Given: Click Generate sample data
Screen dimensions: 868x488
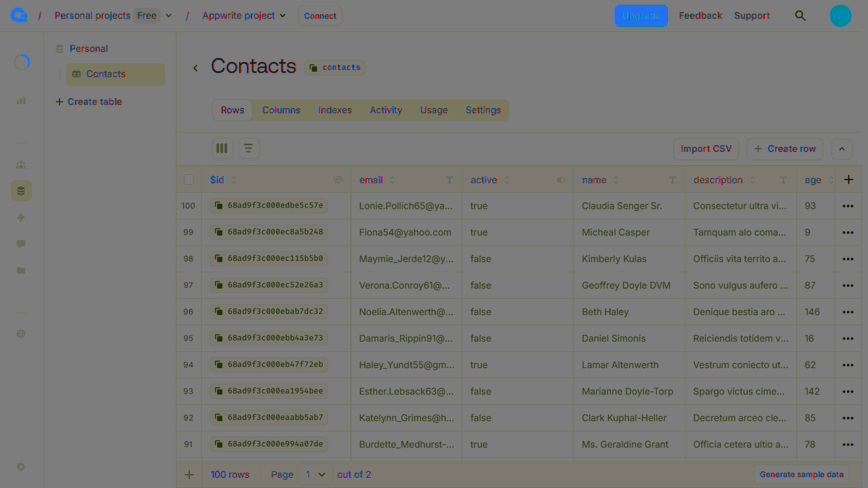Looking at the screenshot, I should pyautogui.click(x=802, y=474).
